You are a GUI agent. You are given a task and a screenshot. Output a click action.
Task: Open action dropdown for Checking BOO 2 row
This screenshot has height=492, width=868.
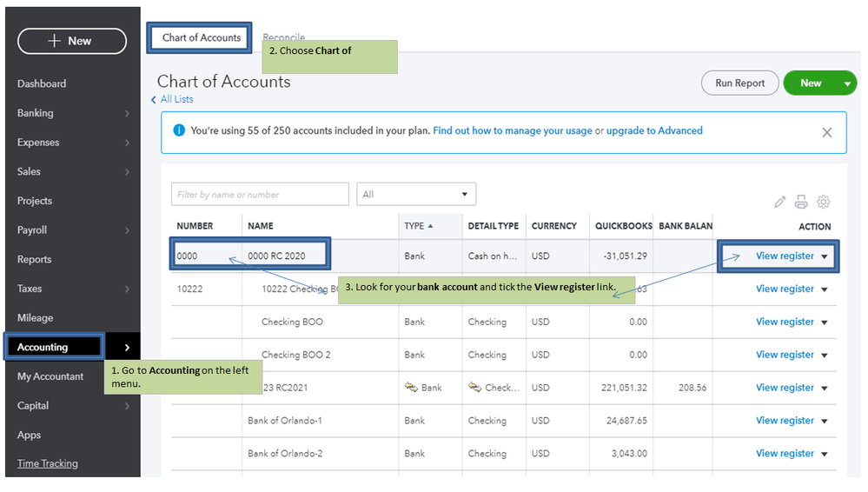coord(825,356)
